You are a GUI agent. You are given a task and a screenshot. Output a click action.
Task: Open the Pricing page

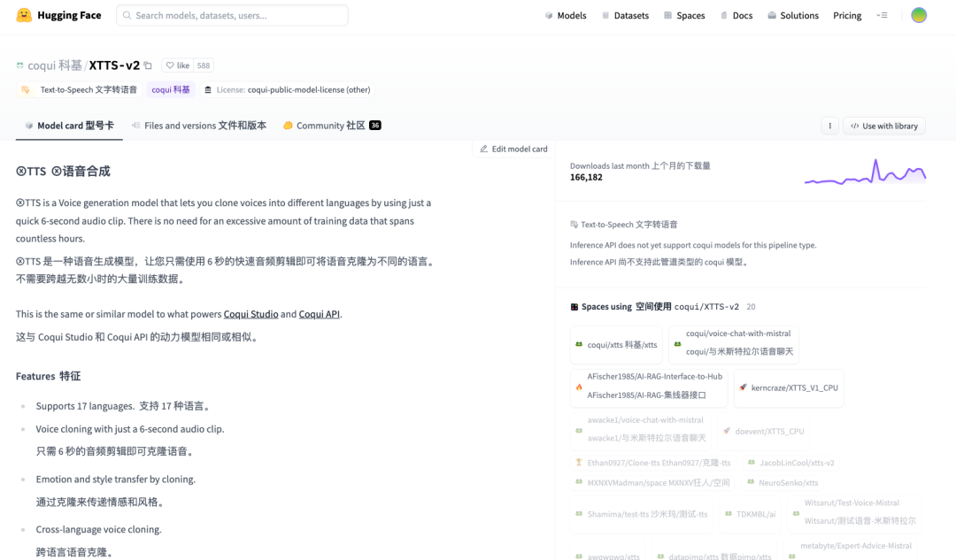click(x=847, y=16)
